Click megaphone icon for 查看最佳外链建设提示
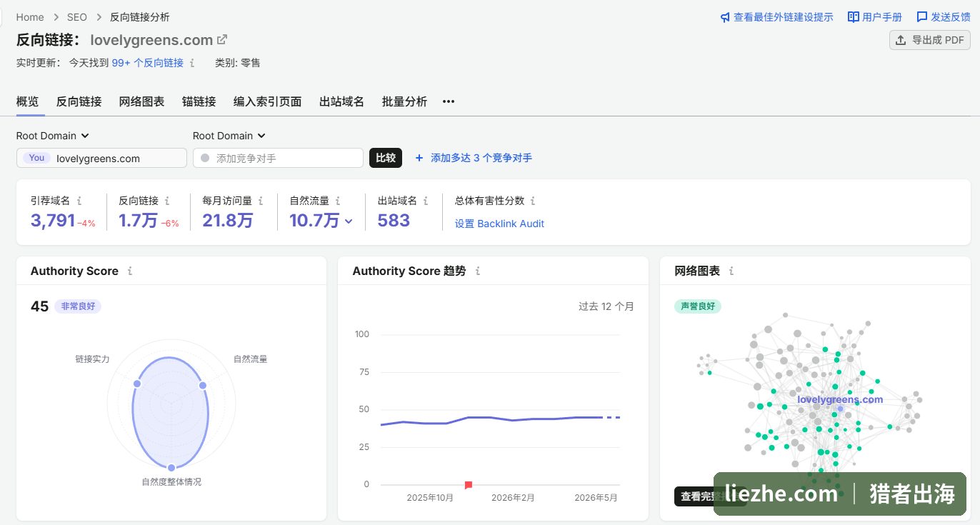This screenshot has height=525, width=980. (725, 17)
